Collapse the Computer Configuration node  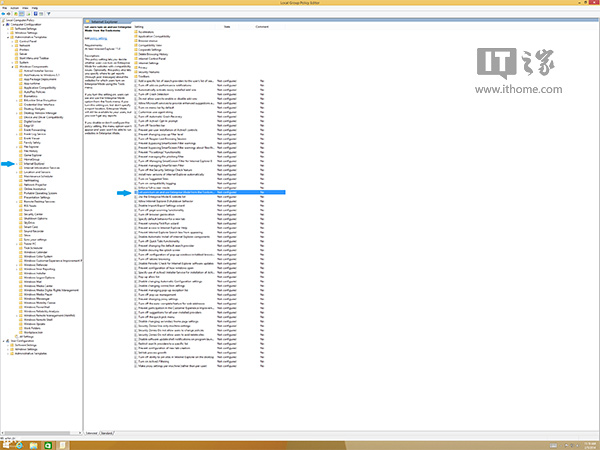click(3, 24)
